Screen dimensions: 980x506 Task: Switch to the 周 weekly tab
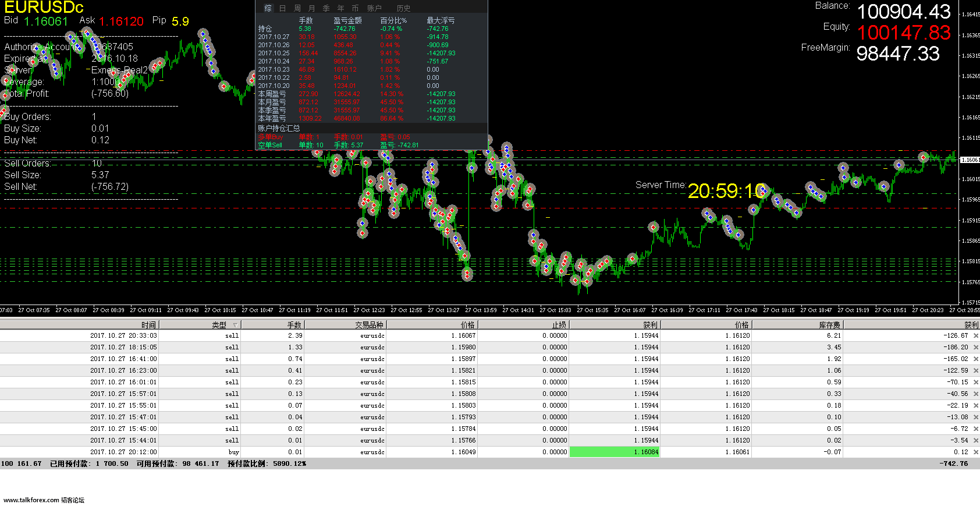click(297, 8)
